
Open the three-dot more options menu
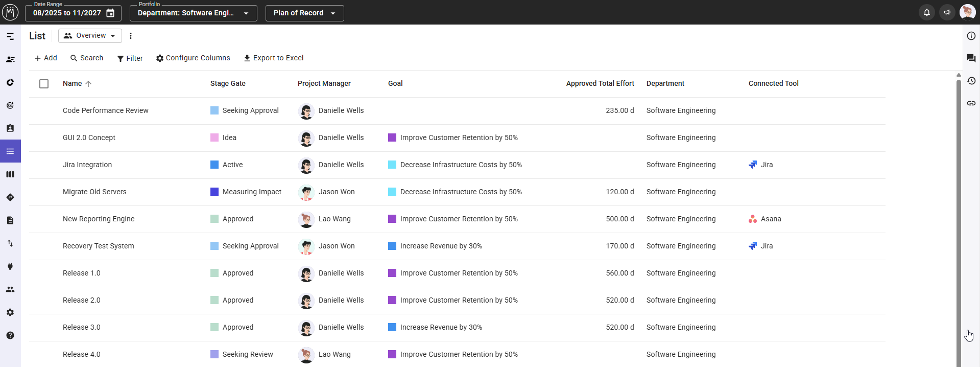click(x=131, y=36)
